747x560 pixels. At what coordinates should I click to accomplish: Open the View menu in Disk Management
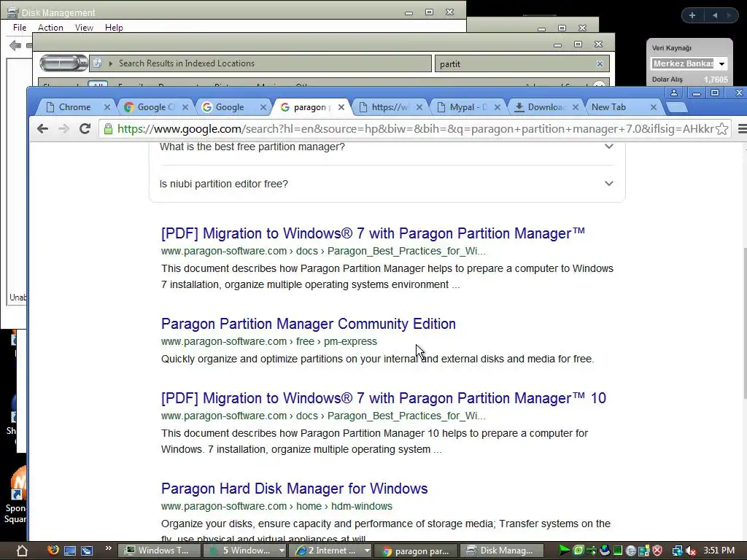pyautogui.click(x=84, y=28)
